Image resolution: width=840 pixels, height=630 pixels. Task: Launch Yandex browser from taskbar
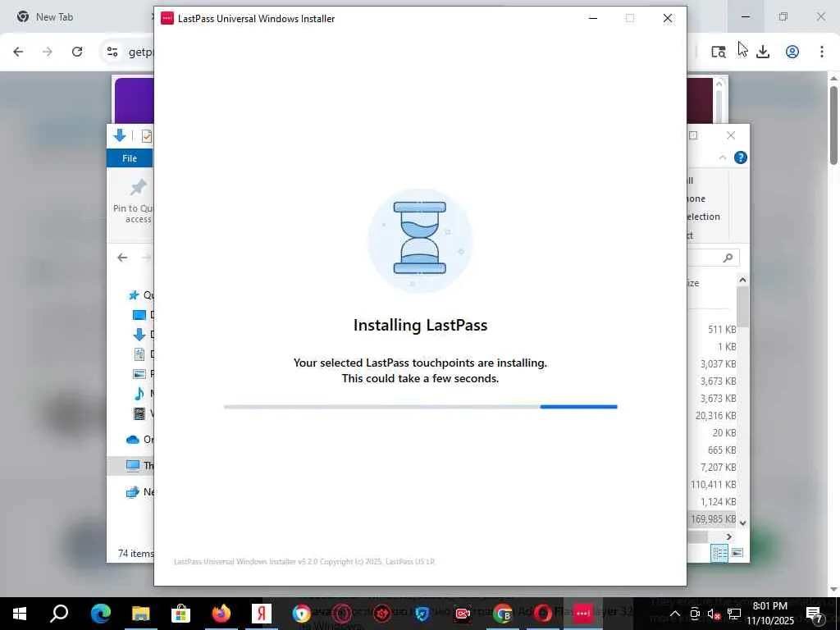(x=262, y=614)
